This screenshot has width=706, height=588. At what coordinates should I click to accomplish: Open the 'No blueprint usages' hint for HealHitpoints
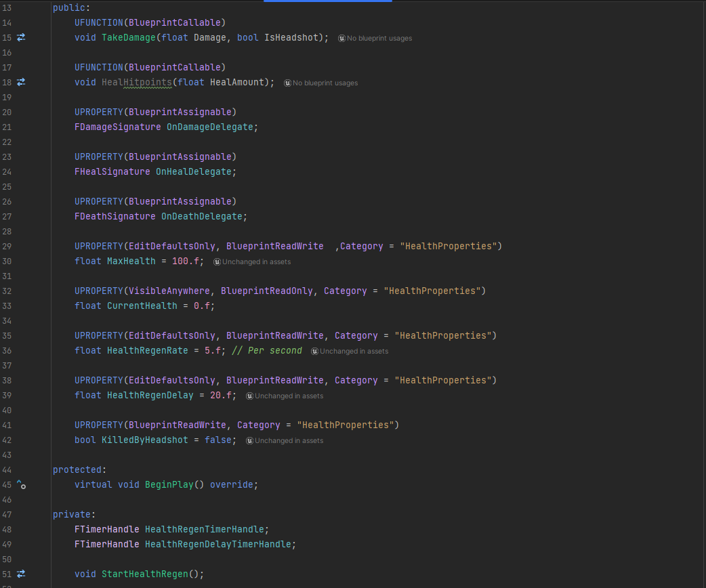tap(325, 83)
